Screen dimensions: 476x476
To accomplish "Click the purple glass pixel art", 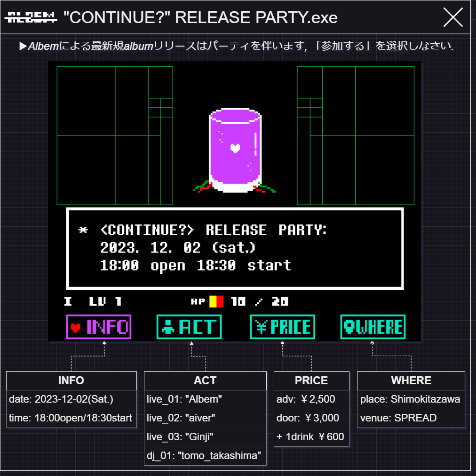I will [235, 151].
